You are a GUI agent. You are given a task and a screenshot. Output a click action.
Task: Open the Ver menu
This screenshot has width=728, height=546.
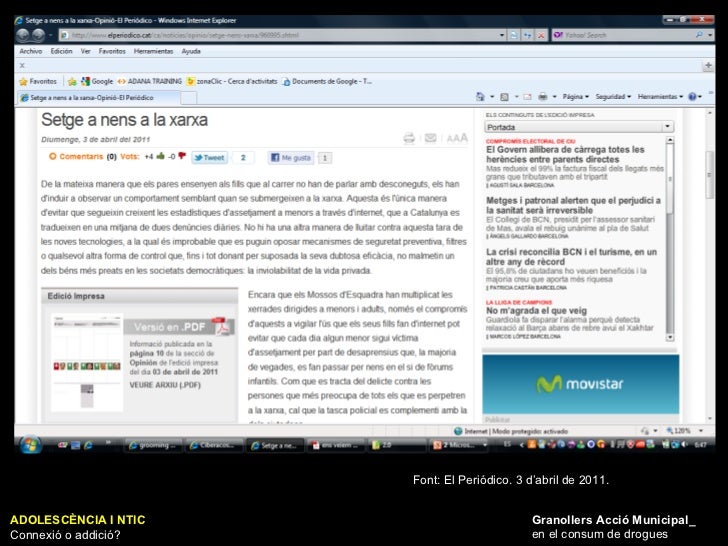point(85,51)
